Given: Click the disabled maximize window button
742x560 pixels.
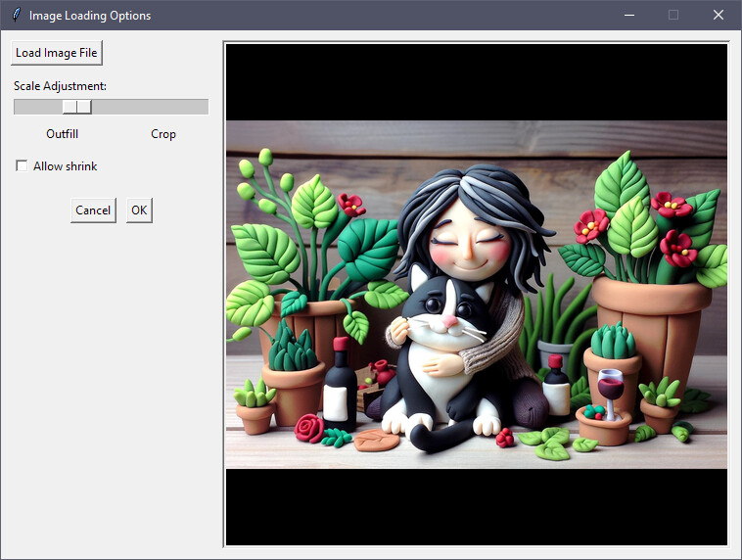Looking at the screenshot, I should (673, 15).
